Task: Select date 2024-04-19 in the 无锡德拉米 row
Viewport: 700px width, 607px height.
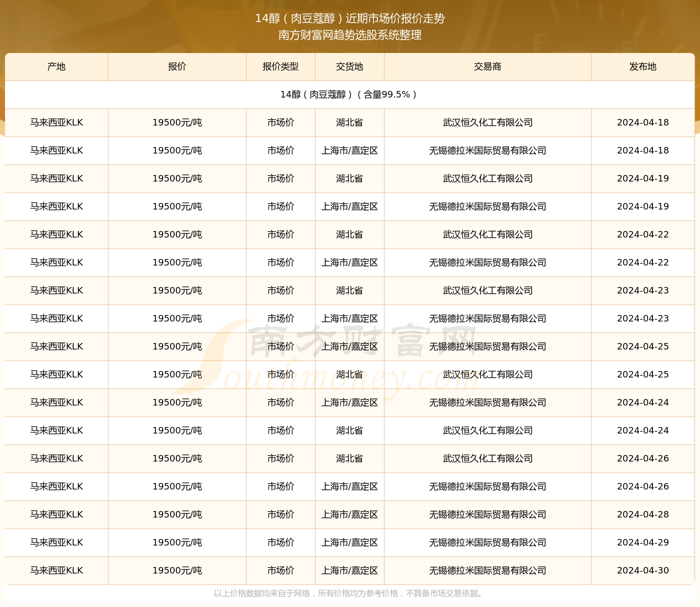Action: click(x=642, y=206)
